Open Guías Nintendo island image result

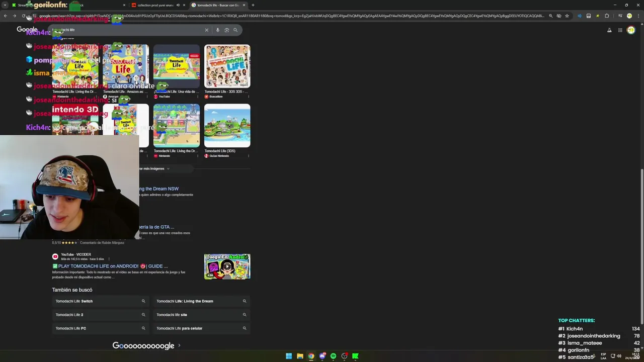coord(227,126)
